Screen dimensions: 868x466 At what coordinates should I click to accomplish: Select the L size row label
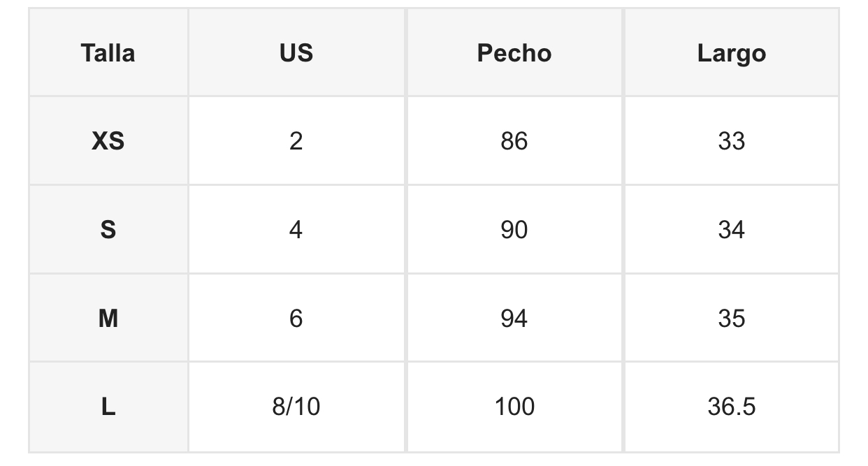108,407
